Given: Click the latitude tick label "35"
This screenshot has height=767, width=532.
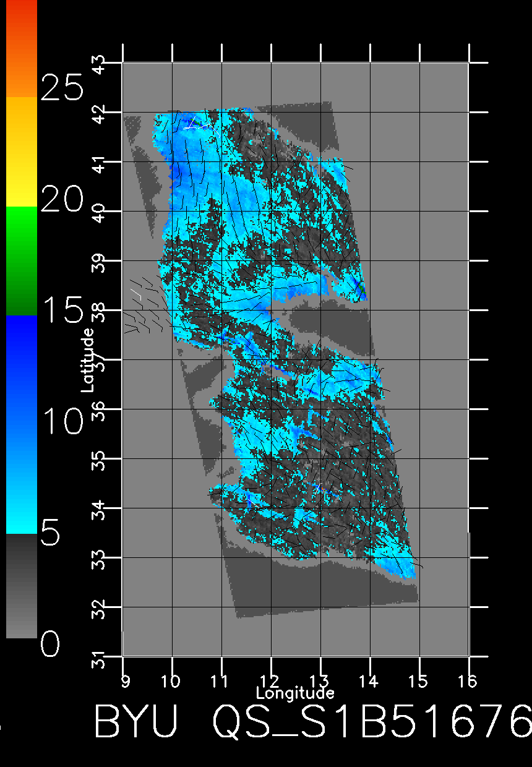Looking at the screenshot, I should pyautogui.click(x=99, y=460).
